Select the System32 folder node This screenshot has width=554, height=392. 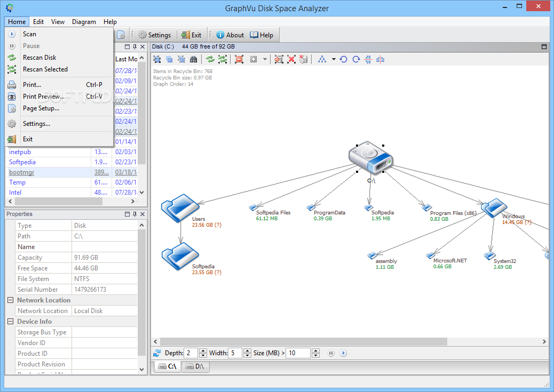(x=490, y=255)
